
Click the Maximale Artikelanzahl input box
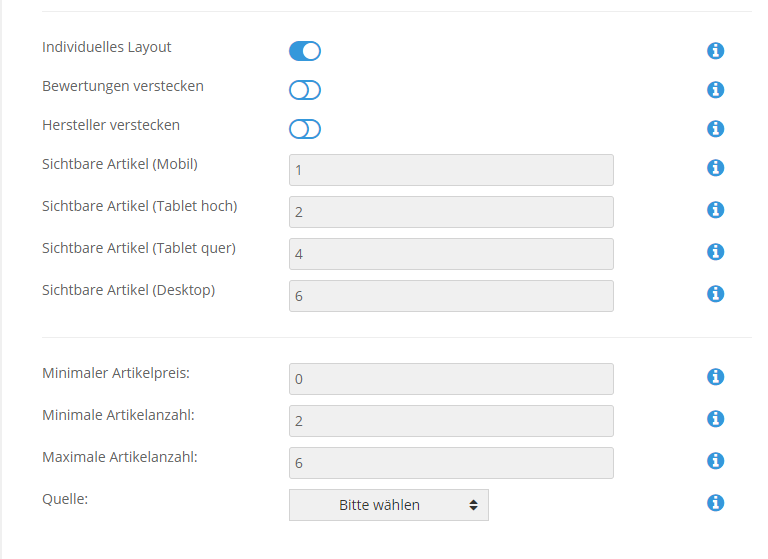pyautogui.click(x=451, y=463)
